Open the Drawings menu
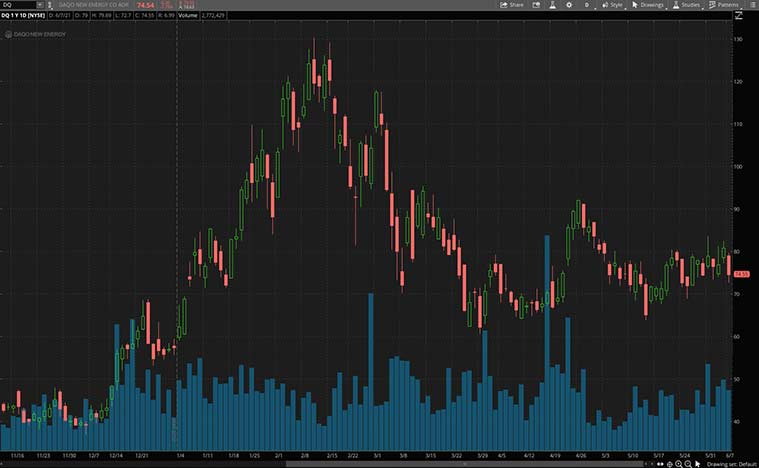 [x=649, y=5]
